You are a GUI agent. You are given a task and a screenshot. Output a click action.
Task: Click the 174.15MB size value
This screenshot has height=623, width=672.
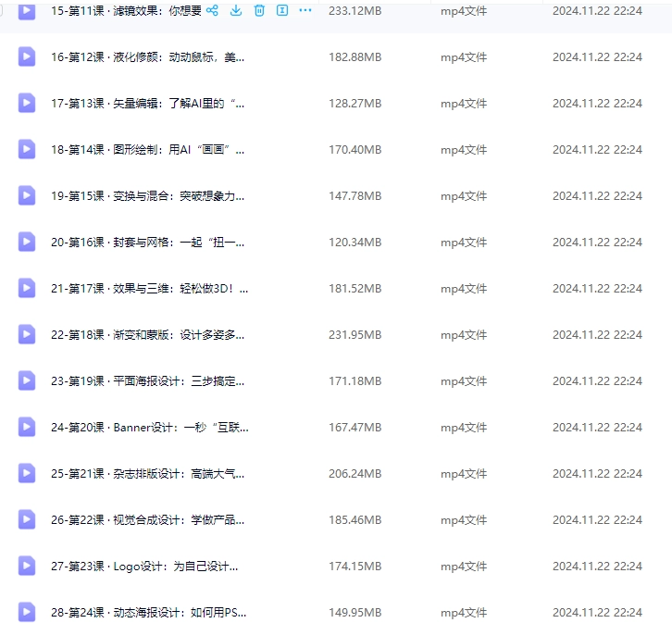pyautogui.click(x=355, y=566)
